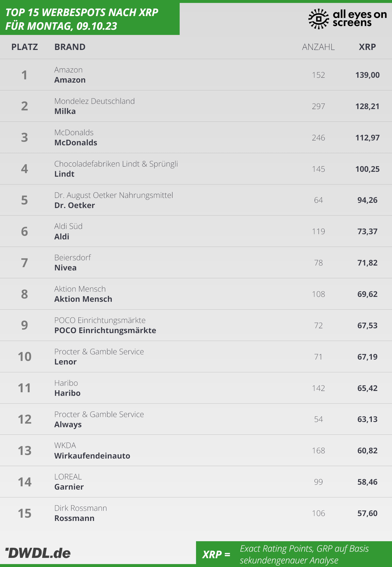Screen dimensions: 392x567
Task: Select the Lenor brand entry
Action: click(65, 362)
